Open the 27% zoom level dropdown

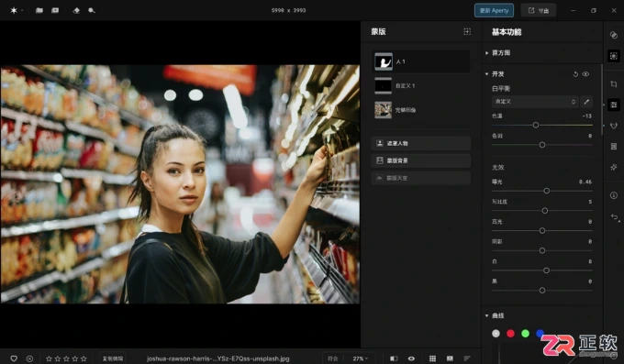click(360, 358)
